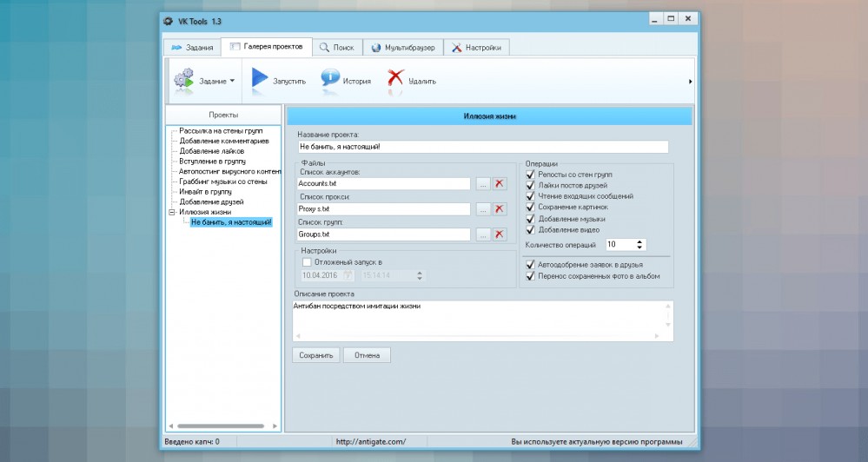
Task: Select Инвайт в группу project
Action: point(205,191)
